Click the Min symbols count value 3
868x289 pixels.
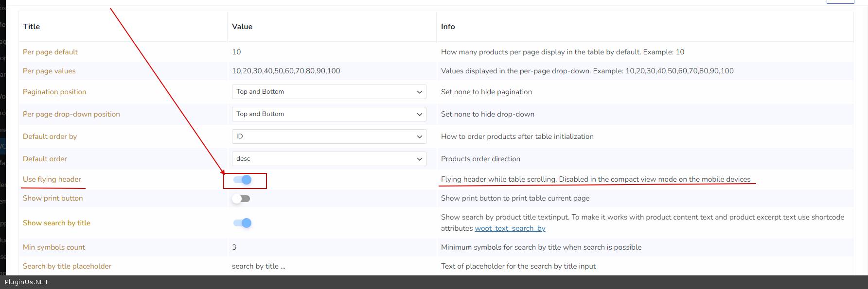tap(234, 247)
